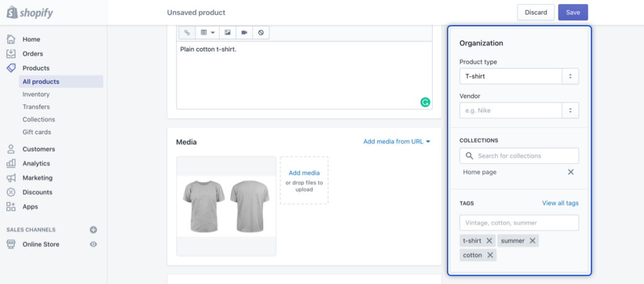Insert a video with the editor video icon

tap(245, 33)
